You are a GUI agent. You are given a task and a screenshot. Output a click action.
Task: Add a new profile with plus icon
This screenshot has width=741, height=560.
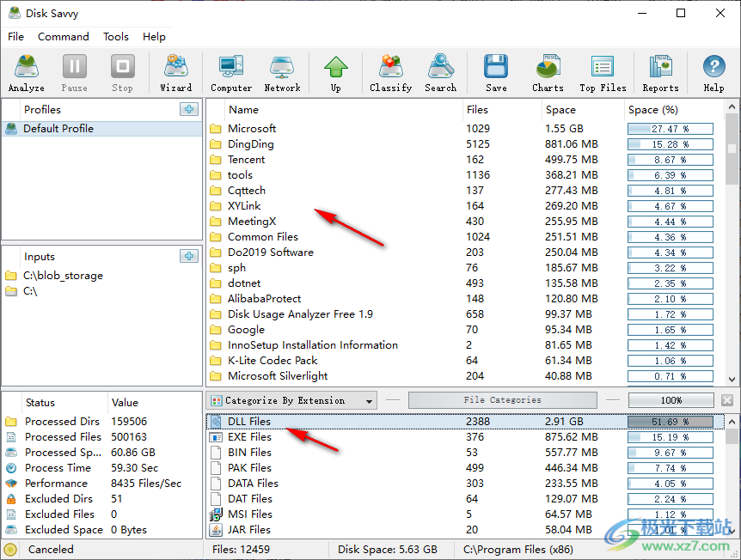tap(189, 109)
